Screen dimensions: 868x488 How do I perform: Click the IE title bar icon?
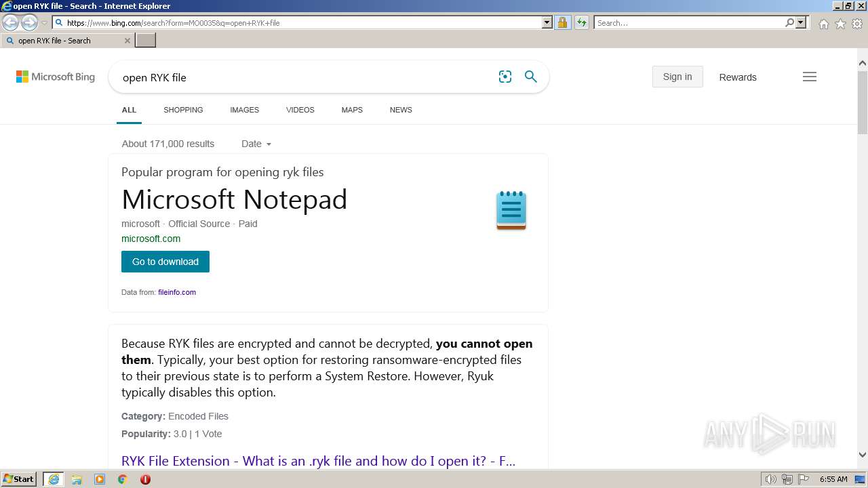6,6
